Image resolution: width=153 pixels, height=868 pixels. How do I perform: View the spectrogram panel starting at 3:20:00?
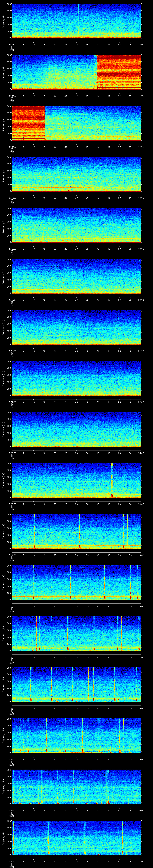[x=76, y=327]
